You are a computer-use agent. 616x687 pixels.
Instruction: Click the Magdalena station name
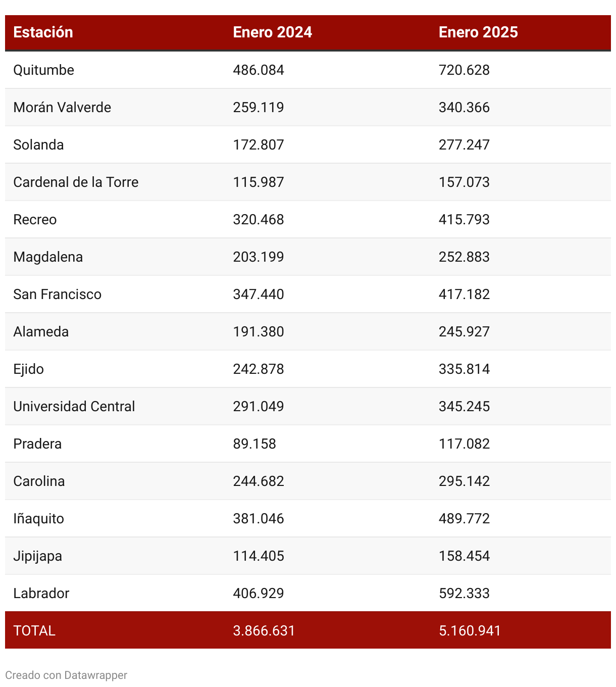tap(48, 257)
